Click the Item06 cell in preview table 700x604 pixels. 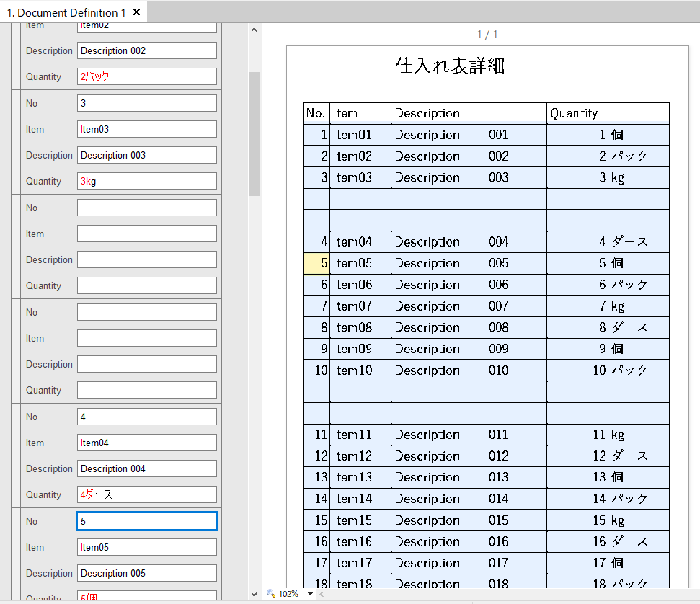[x=360, y=285]
